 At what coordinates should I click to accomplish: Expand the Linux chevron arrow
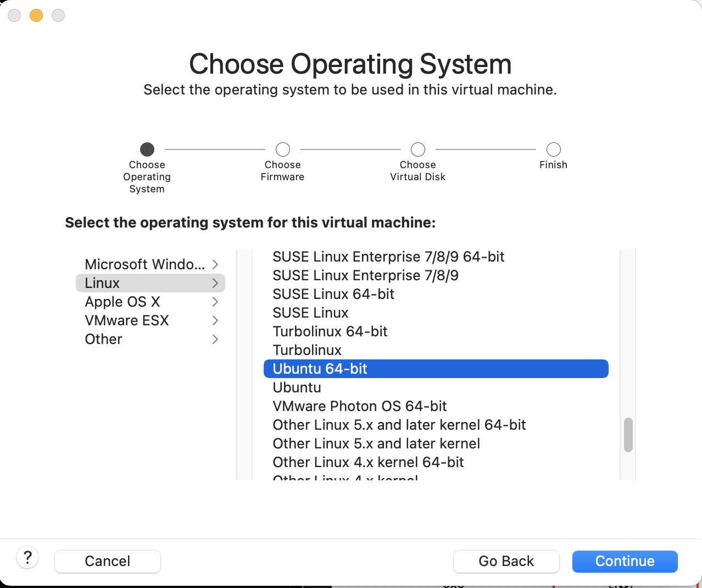(215, 283)
